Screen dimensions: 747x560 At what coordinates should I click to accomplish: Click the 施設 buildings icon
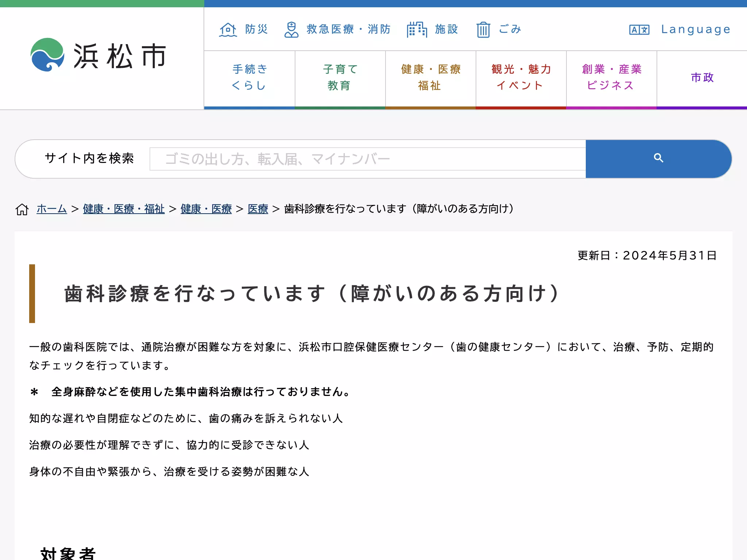tap(417, 30)
